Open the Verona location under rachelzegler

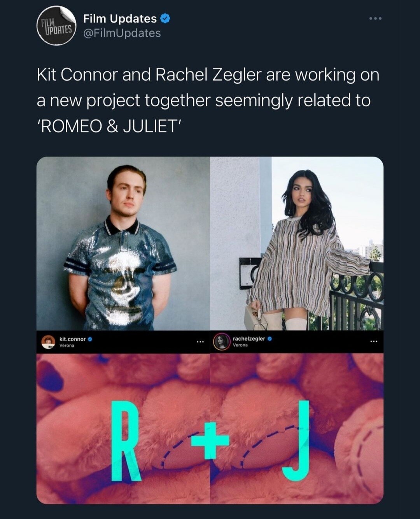[240, 345]
